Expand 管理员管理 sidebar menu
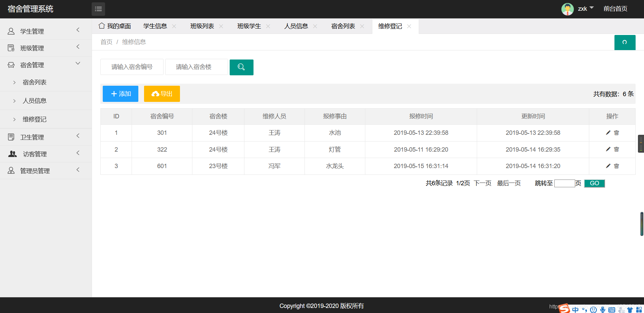The image size is (644, 313). click(46, 171)
